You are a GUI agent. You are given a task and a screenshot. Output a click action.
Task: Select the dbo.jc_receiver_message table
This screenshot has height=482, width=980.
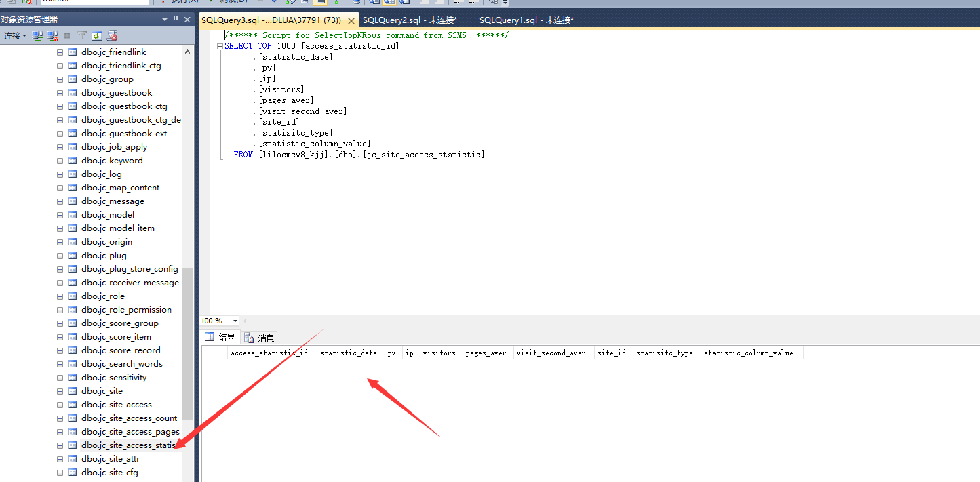coord(130,283)
